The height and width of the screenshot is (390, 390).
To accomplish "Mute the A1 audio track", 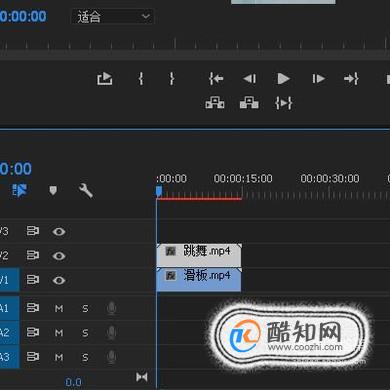I will point(59,309).
